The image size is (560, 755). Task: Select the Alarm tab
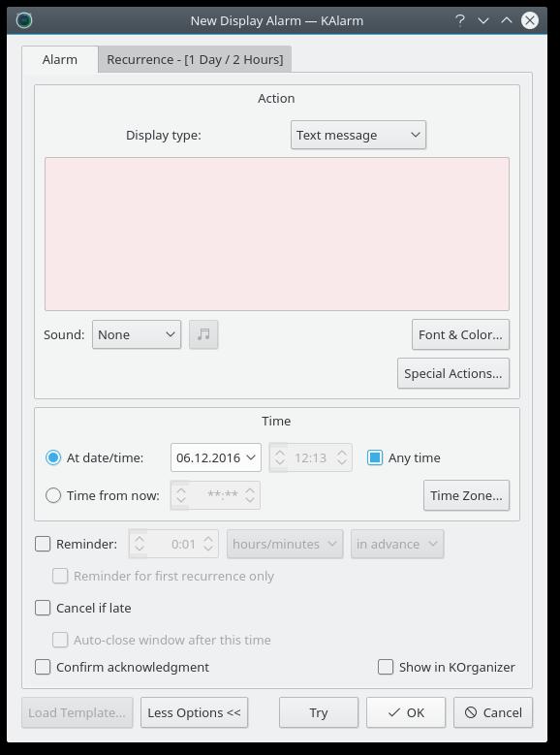pos(60,59)
